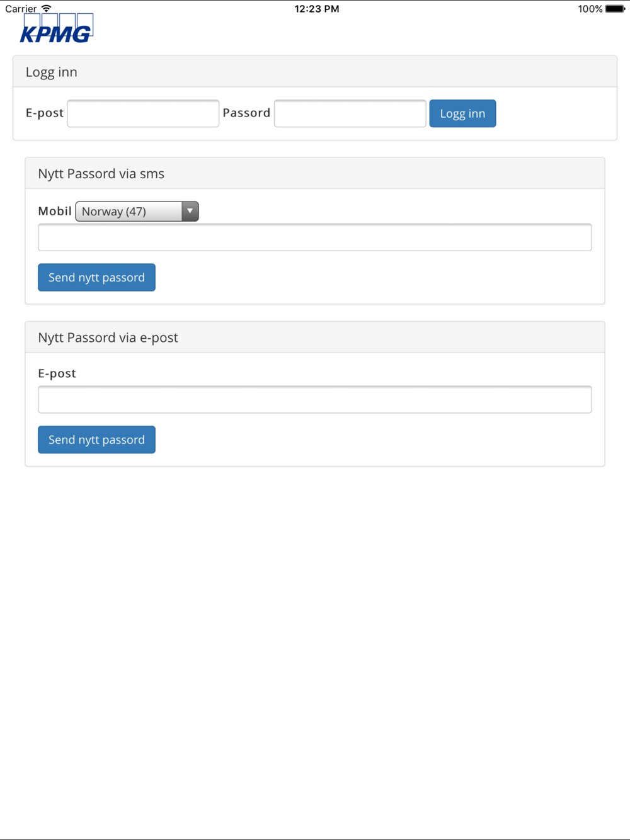The width and height of the screenshot is (630, 840).
Task: Tap the Wi-Fi status icon
Action: coord(46,8)
